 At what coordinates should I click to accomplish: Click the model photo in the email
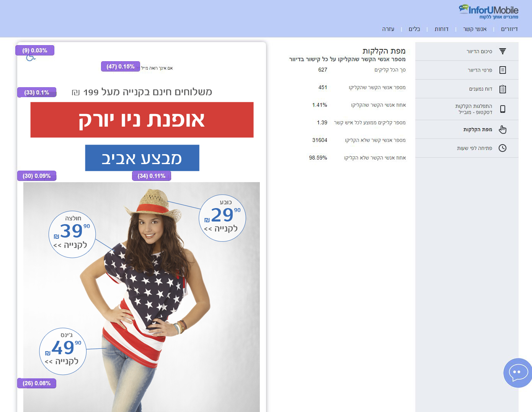[x=142, y=297]
